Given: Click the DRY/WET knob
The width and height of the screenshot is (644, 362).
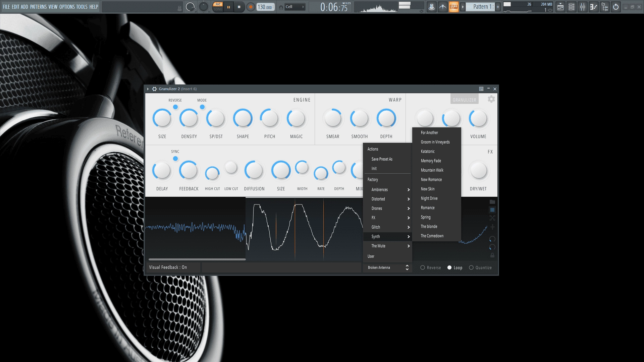Looking at the screenshot, I should coord(478,171).
